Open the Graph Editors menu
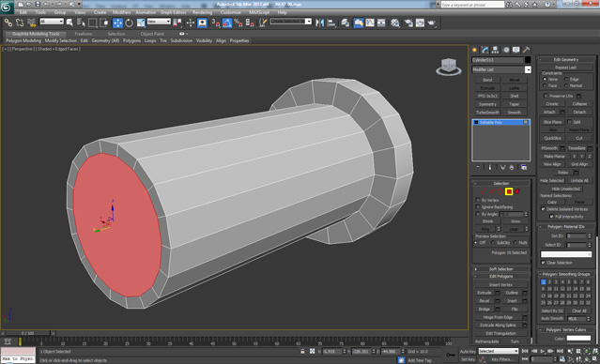The width and height of the screenshot is (600, 364). (173, 12)
